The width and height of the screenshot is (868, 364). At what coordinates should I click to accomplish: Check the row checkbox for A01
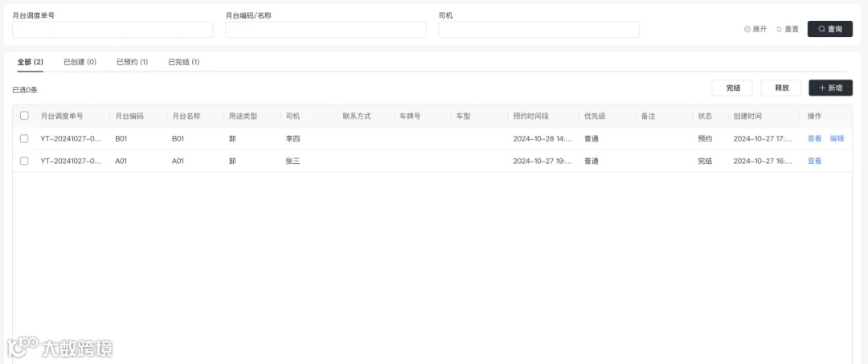24,161
